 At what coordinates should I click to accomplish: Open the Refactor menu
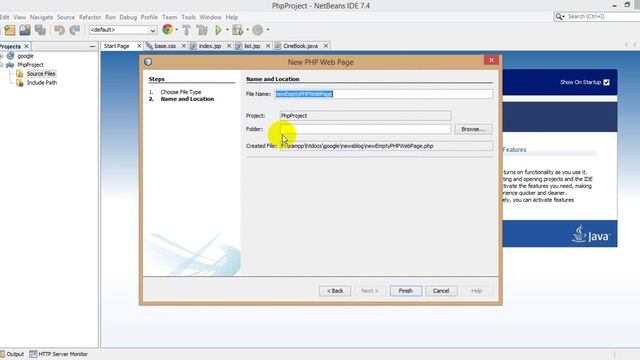(90, 17)
